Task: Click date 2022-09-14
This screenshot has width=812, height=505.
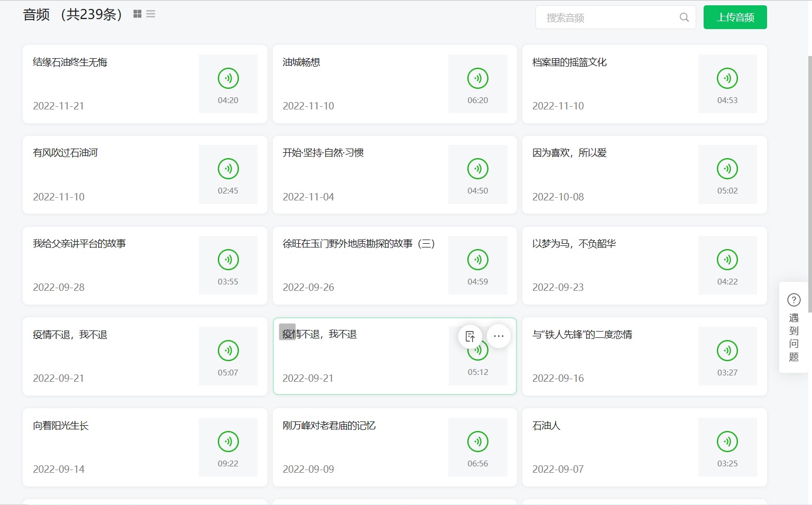Action: [59, 469]
